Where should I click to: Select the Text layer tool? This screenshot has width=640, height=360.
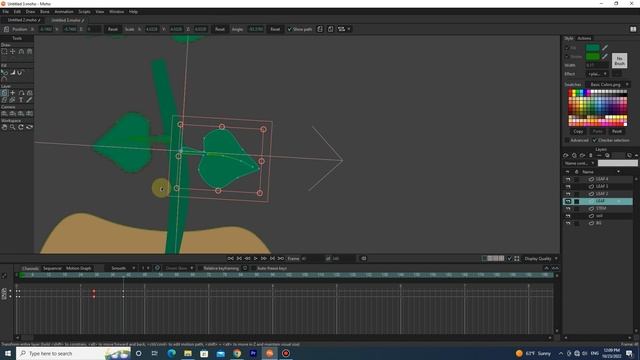(21, 100)
